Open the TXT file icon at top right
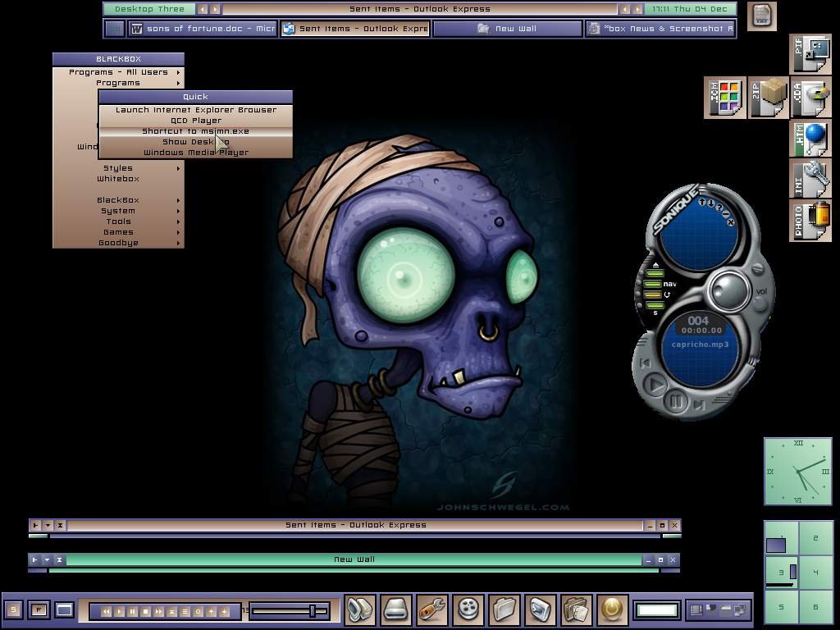Viewport: 840px width, 630px height. 761,16
